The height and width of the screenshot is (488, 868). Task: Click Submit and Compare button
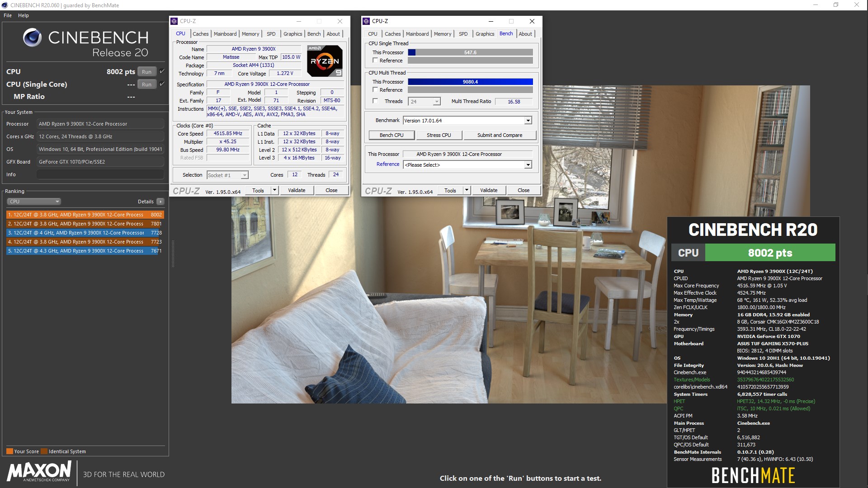pyautogui.click(x=500, y=135)
